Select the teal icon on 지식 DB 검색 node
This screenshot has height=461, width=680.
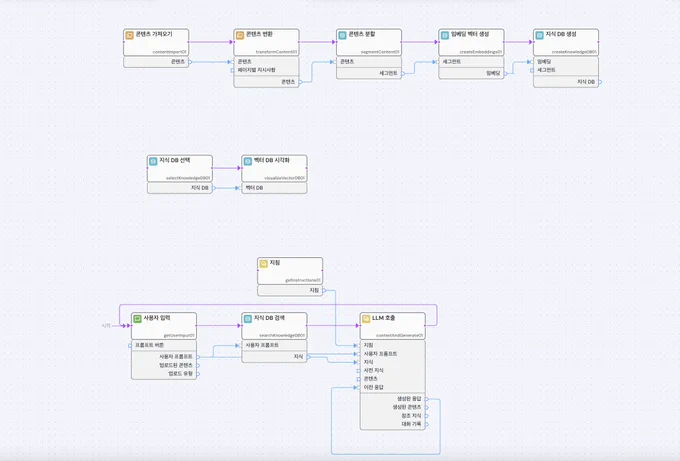click(248, 319)
